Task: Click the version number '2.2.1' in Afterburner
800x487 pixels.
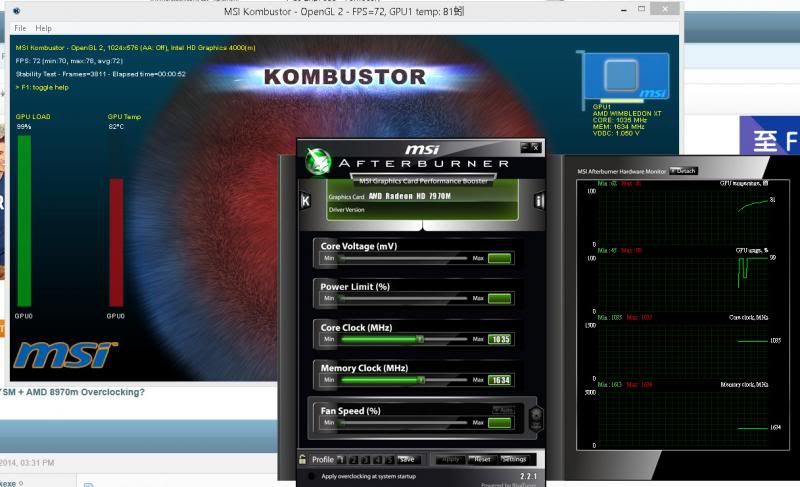Action: click(528, 476)
